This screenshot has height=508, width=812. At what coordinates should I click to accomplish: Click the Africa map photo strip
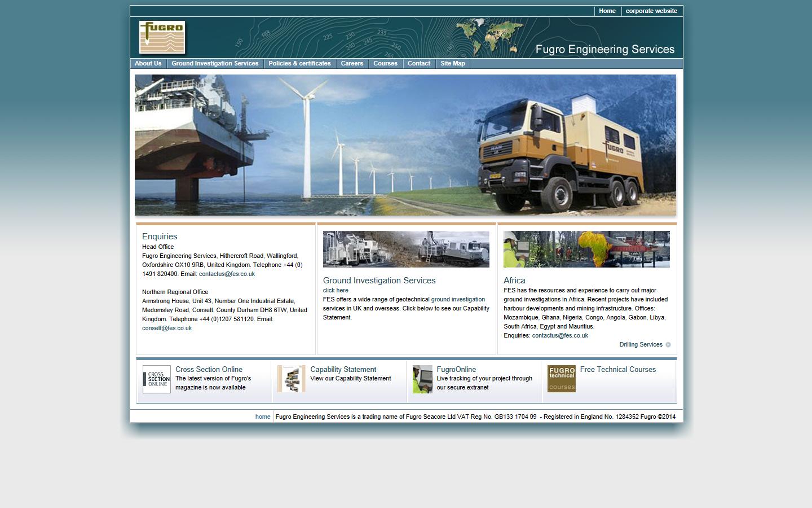(x=586, y=249)
